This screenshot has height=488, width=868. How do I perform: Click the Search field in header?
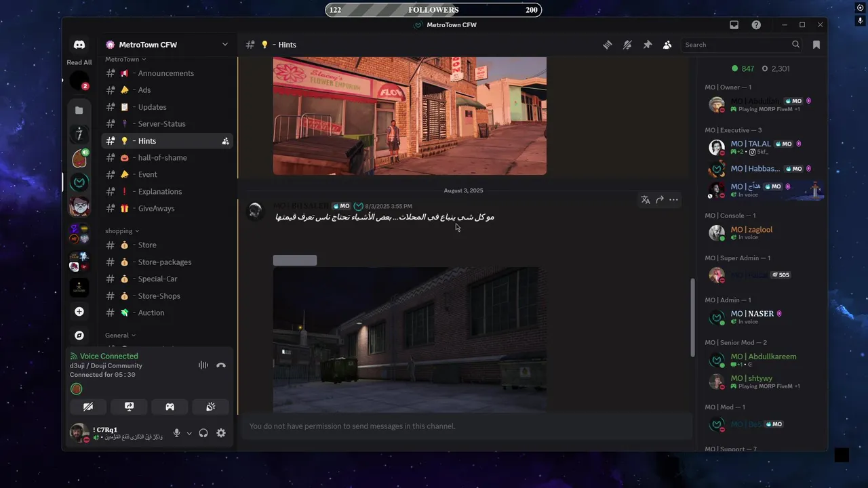pos(742,45)
